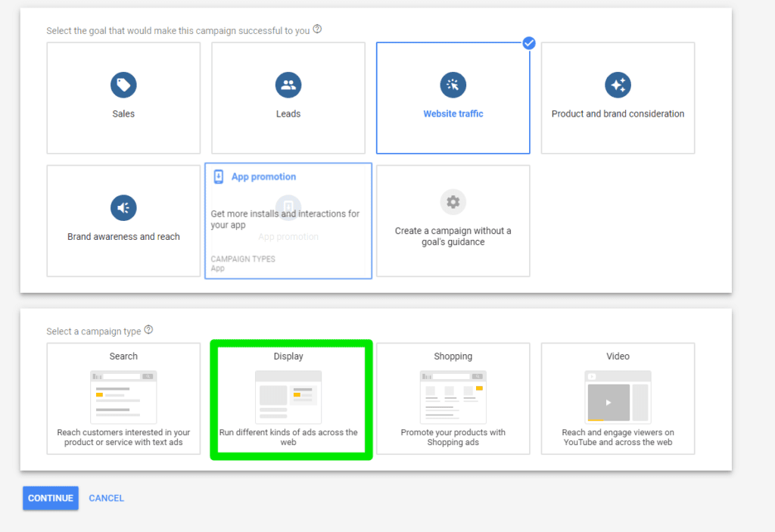Click the Website traffic cursor icon

click(x=453, y=84)
